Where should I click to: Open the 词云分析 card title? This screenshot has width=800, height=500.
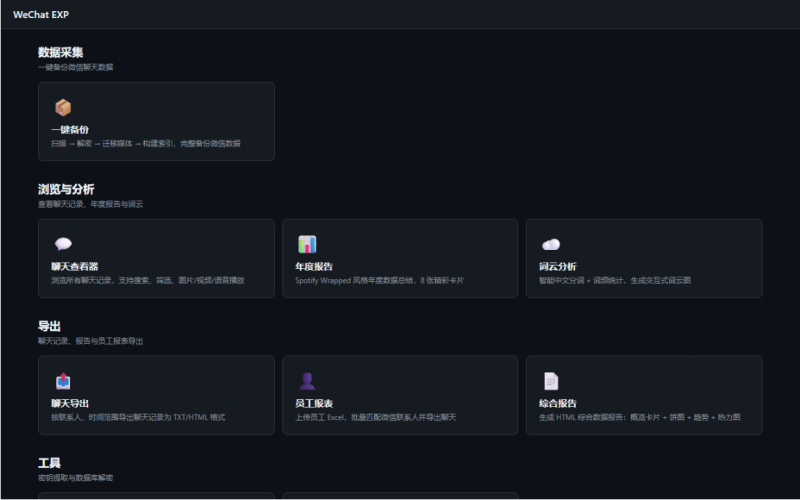(558, 266)
